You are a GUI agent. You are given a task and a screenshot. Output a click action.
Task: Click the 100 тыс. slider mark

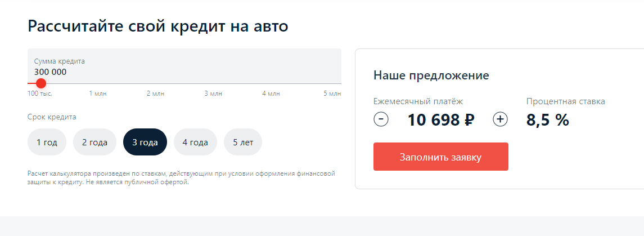(40, 93)
